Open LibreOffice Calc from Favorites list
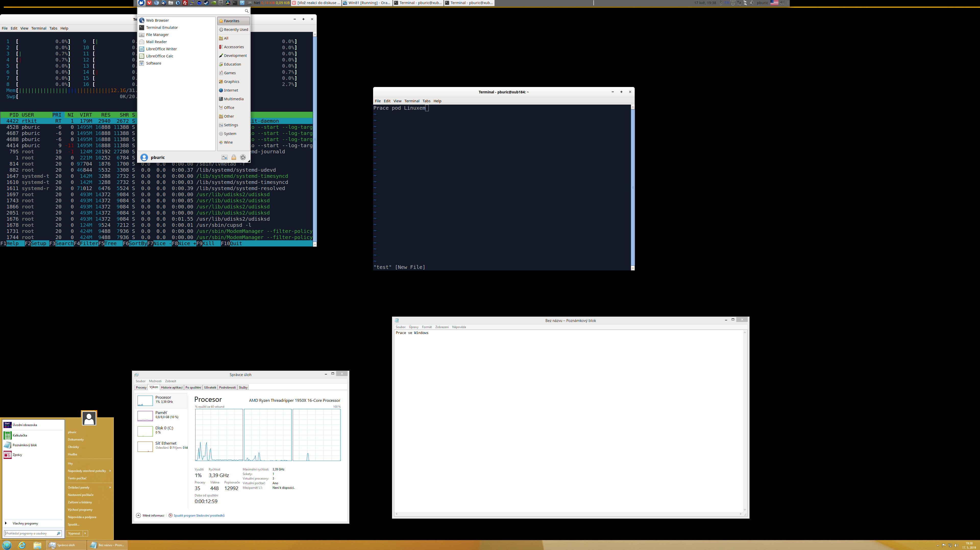Viewport: 980px width, 550px height. point(177,56)
